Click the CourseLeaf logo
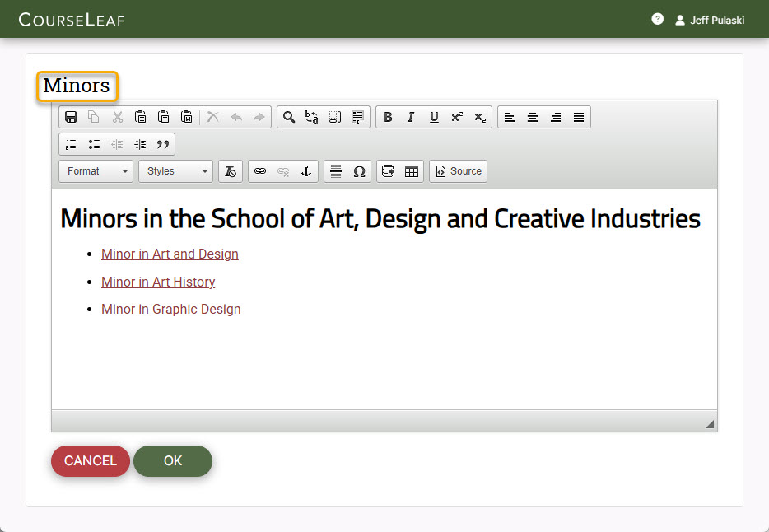This screenshot has width=769, height=532. click(x=72, y=20)
